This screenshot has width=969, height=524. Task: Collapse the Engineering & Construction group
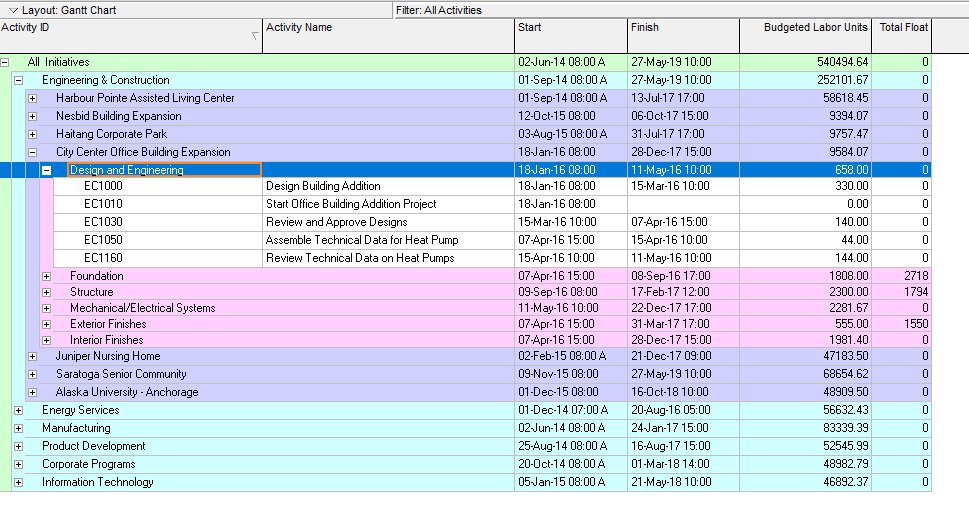click(18, 80)
